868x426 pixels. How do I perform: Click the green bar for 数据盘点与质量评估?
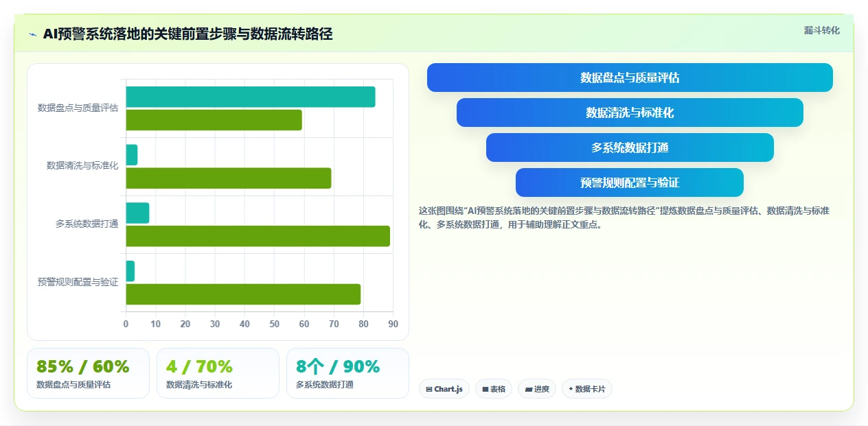[x=214, y=120]
